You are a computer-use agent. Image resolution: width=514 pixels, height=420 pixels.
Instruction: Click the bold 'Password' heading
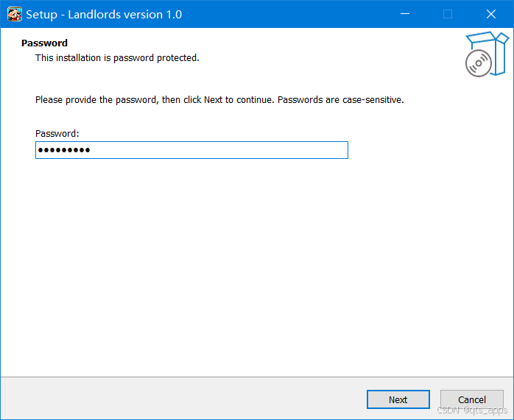pyautogui.click(x=45, y=43)
